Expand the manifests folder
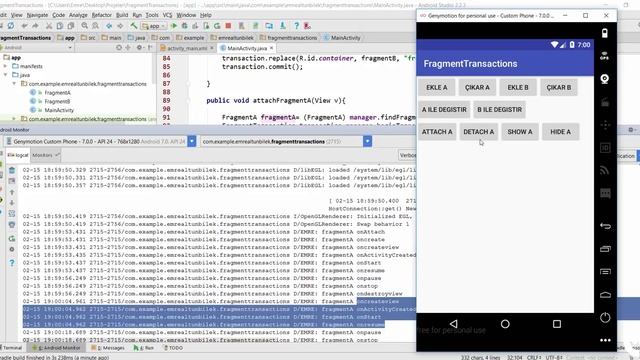The height and width of the screenshot is (360, 640). [x=6, y=66]
